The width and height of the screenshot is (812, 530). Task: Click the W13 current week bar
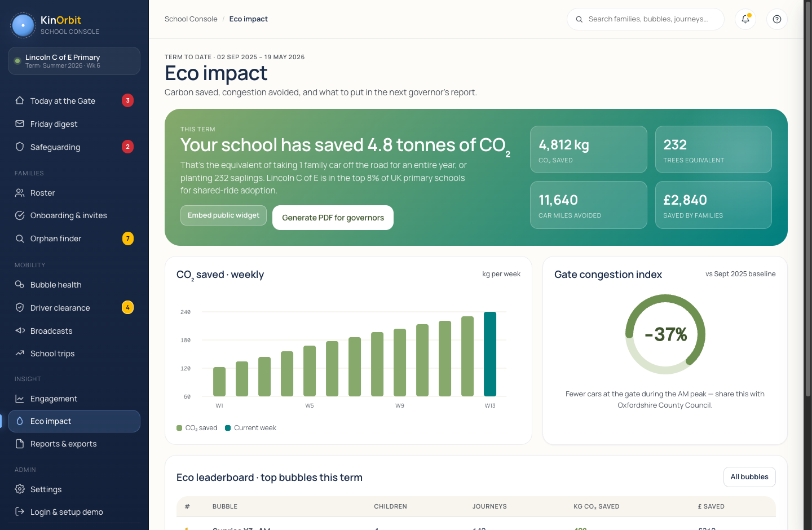point(490,354)
